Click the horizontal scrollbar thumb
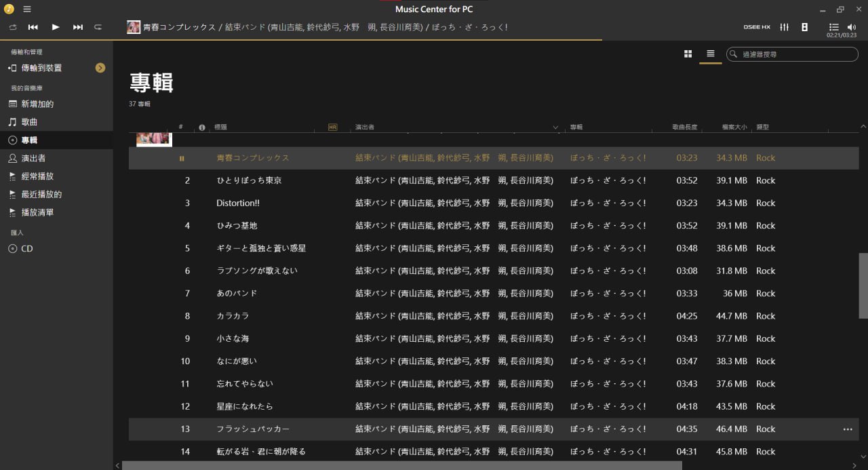868x470 pixels. coord(401,465)
